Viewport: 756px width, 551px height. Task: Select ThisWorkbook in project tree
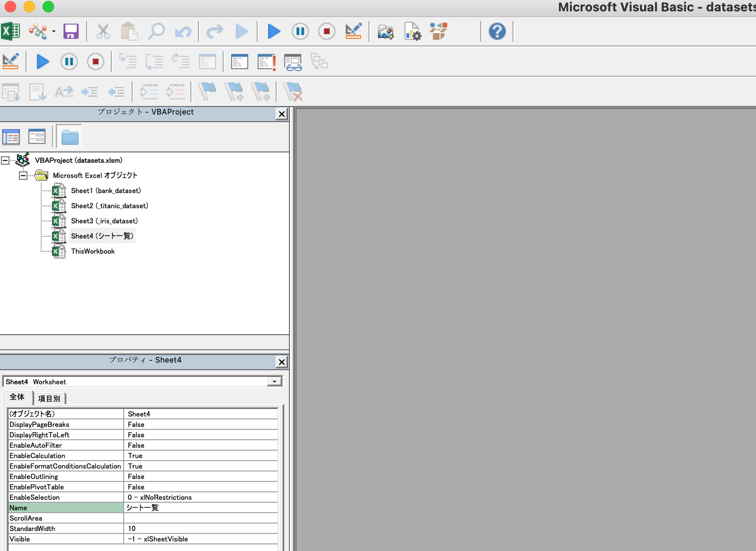[x=93, y=251]
